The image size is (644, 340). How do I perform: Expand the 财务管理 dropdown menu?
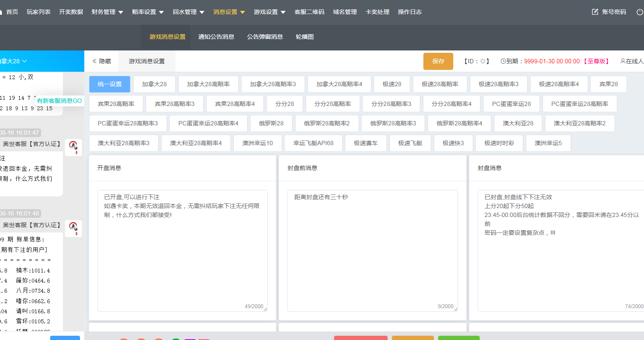(107, 12)
